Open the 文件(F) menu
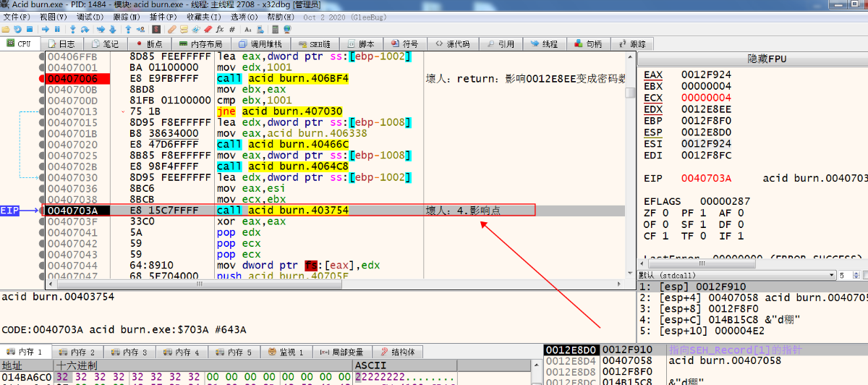Screen dimensions: 868x385 tap(16, 16)
